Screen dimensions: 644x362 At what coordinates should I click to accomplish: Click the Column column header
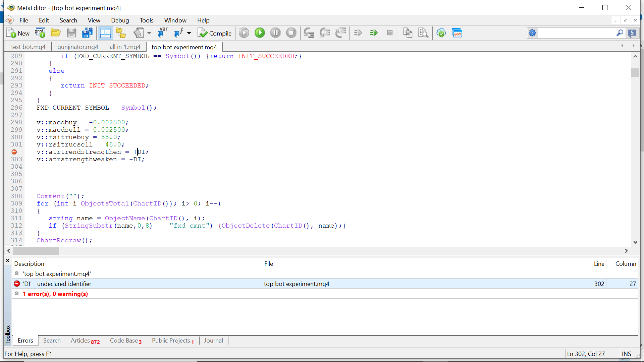(x=622, y=264)
